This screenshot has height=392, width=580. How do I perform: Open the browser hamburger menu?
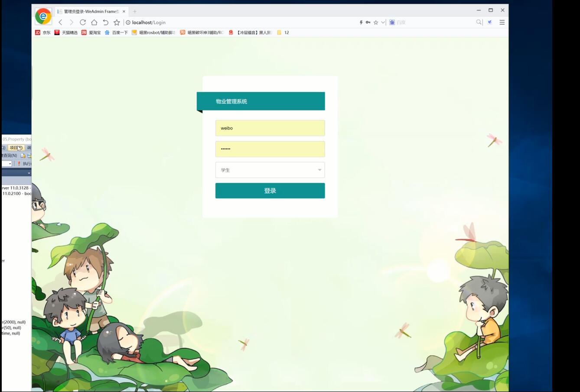coord(502,23)
